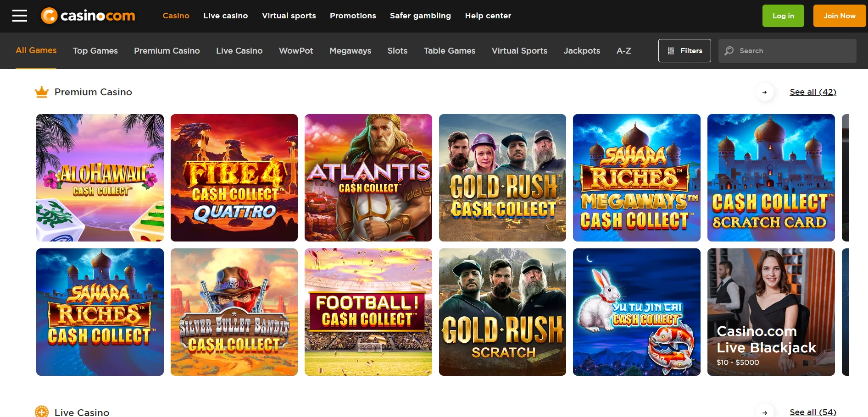Open Silver Bullet Bandit Cash Collect game

point(234,312)
